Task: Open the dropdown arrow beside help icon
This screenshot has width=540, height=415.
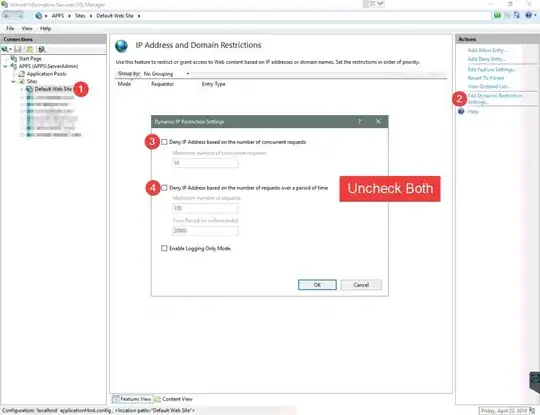Action: (535, 15)
